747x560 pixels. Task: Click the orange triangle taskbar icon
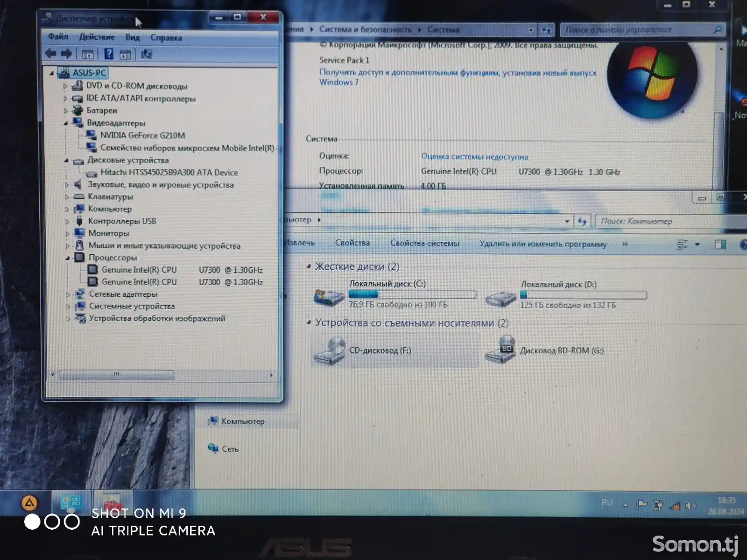pyautogui.click(x=29, y=503)
